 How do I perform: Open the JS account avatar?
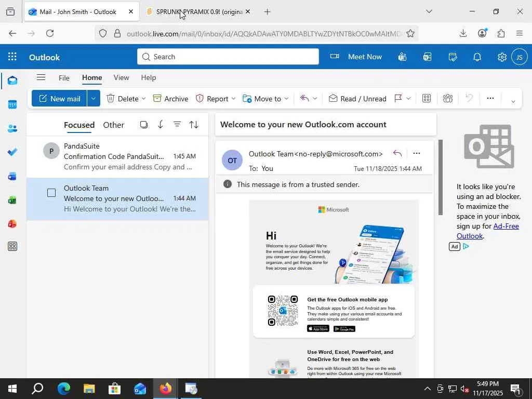coord(520,57)
